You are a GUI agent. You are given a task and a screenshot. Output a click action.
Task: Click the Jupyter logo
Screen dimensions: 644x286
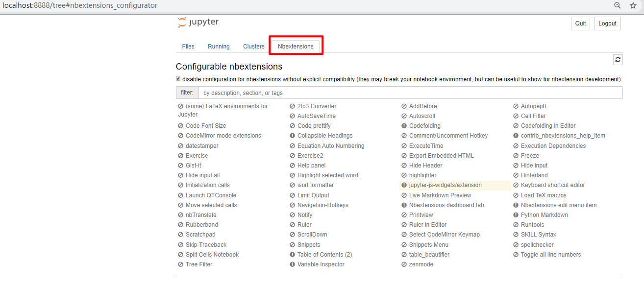pyautogui.click(x=198, y=23)
